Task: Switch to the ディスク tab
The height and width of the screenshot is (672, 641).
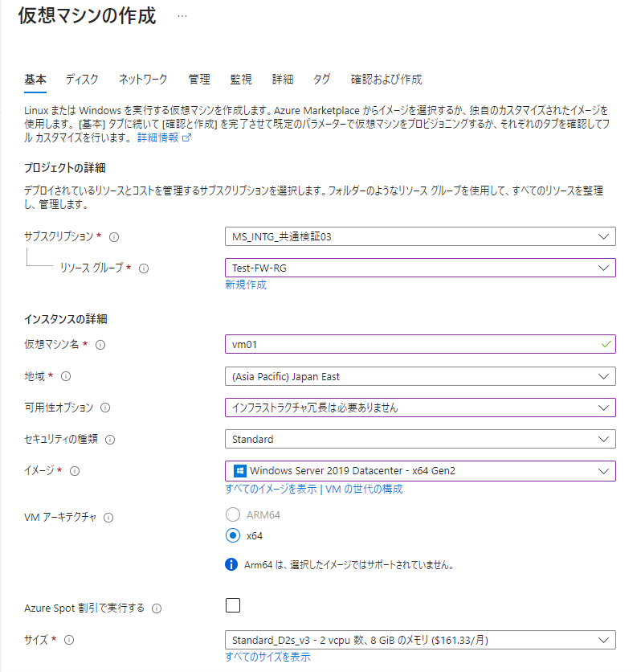Action: click(82, 79)
